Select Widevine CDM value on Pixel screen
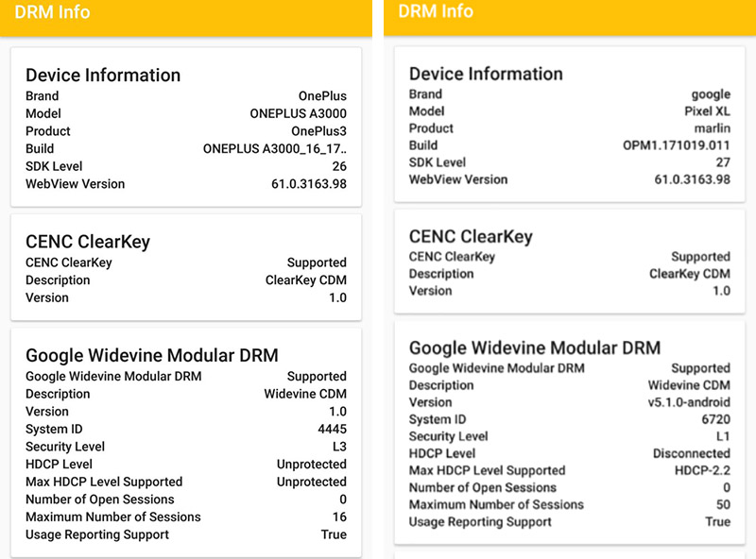The width and height of the screenshot is (756, 559). 689,385
